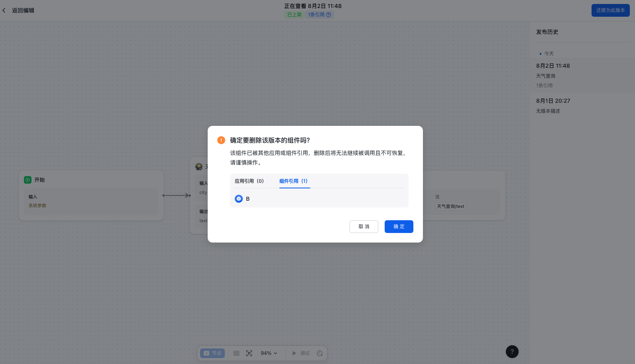This screenshot has height=364, width=635.
Task: Open the help question mark button
Action: [512, 352]
